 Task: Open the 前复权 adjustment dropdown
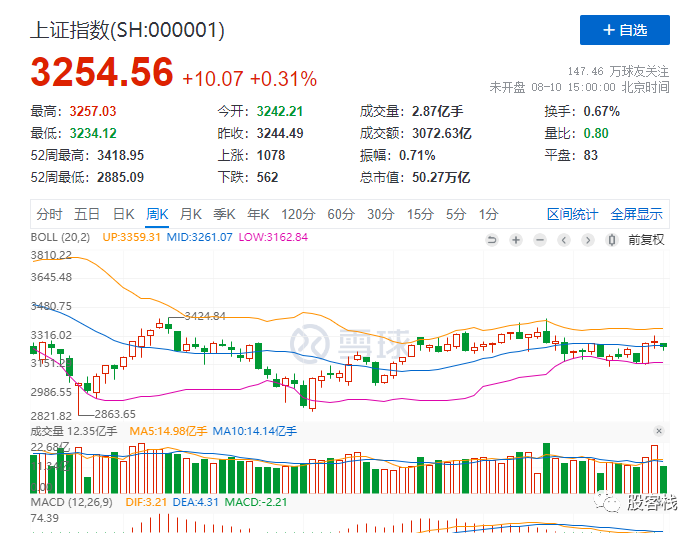(x=646, y=240)
